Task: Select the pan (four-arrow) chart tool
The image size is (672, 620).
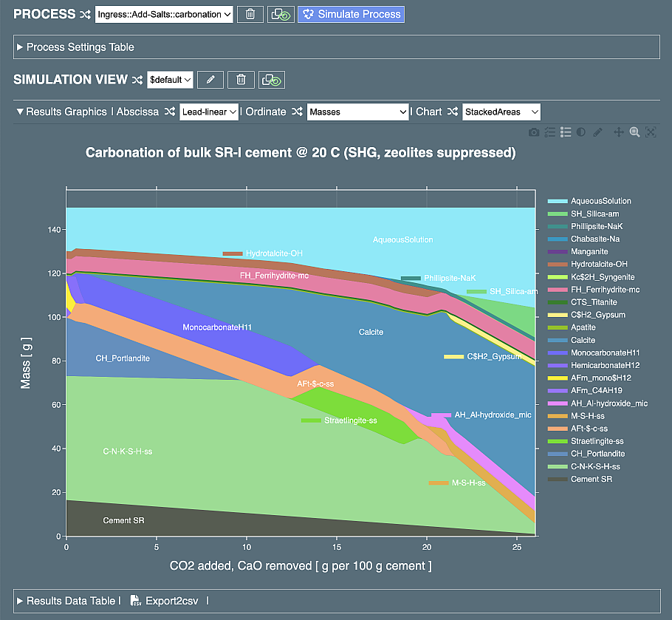Action: pyautogui.click(x=619, y=132)
